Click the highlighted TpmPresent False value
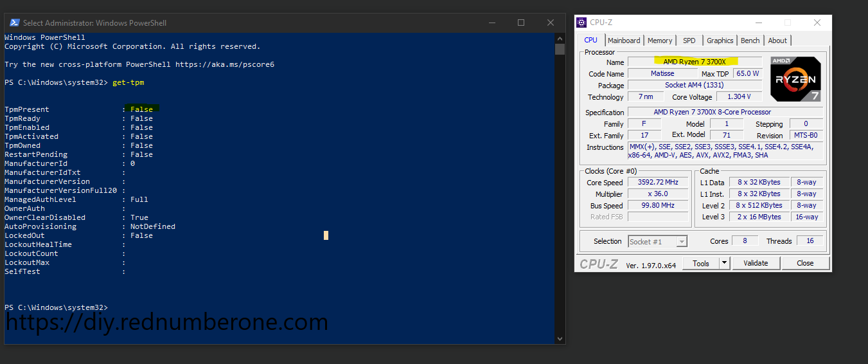Screen dimensions: 868x364 pyautogui.click(x=142, y=109)
